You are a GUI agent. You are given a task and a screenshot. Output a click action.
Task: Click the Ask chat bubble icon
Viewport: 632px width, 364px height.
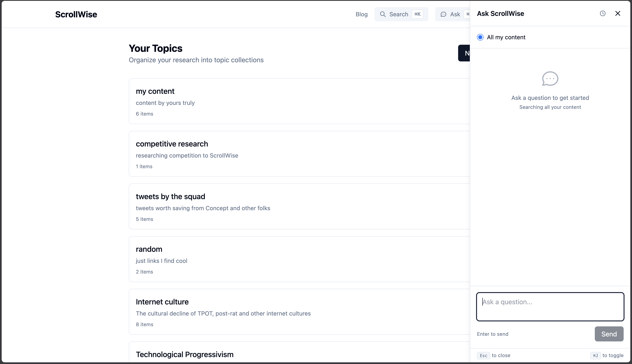[443, 14]
